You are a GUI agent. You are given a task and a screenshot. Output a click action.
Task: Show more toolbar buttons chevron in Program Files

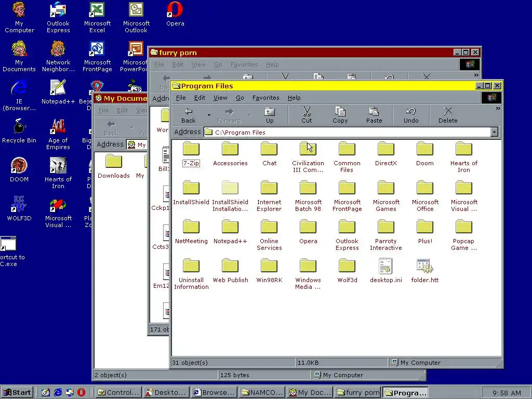pyautogui.click(x=498, y=109)
